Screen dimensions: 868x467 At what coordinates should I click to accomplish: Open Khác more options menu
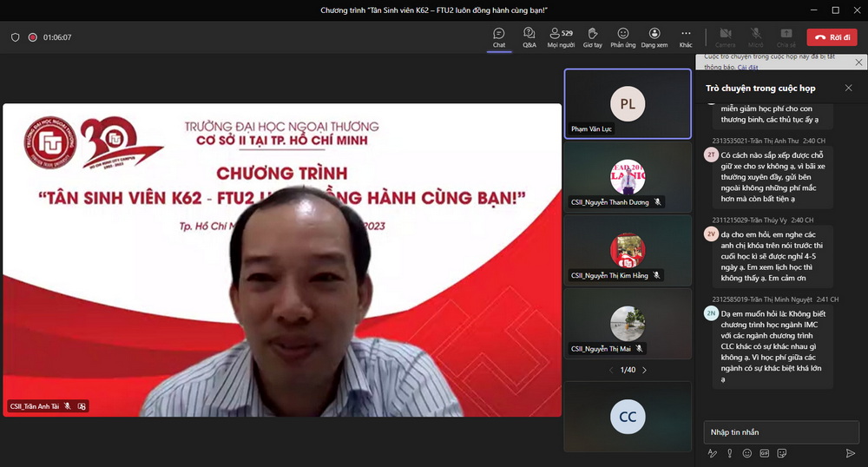(686, 37)
